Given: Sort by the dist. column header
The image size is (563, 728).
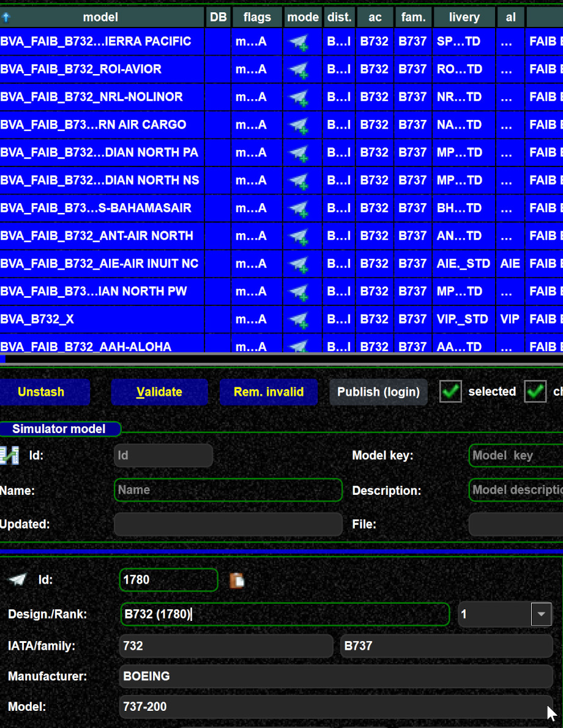Looking at the screenshot, I should 340,17.
